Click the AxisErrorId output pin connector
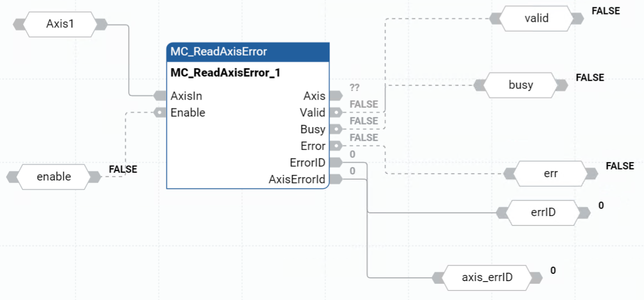This screenshot has height=300, width=644. click(336, 179)
